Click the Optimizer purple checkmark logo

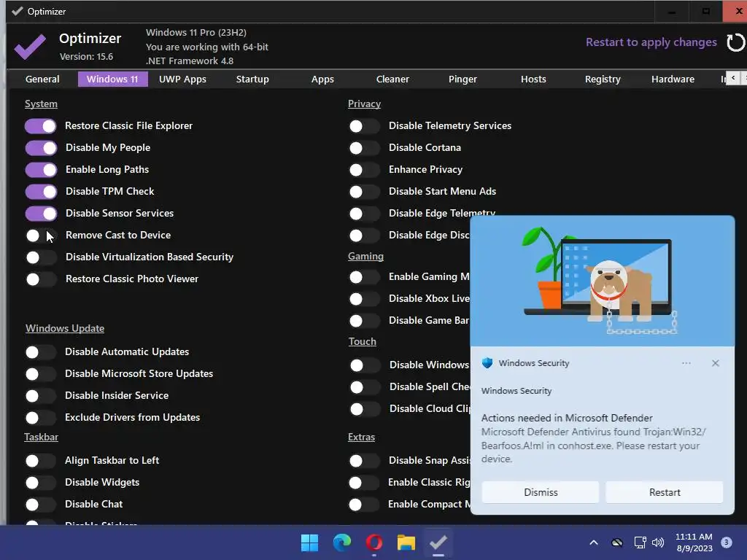point(30,47)
